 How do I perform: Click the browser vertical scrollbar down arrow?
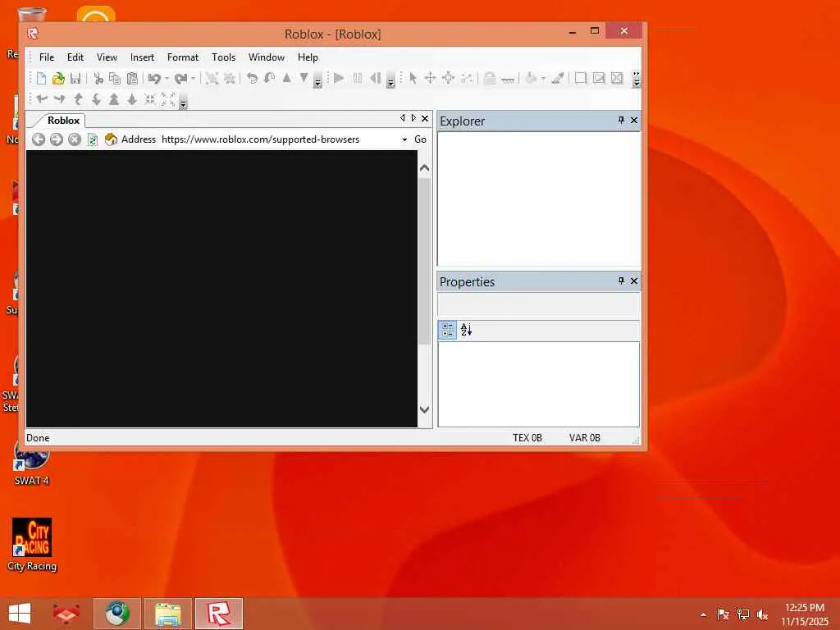click(425, 410)
